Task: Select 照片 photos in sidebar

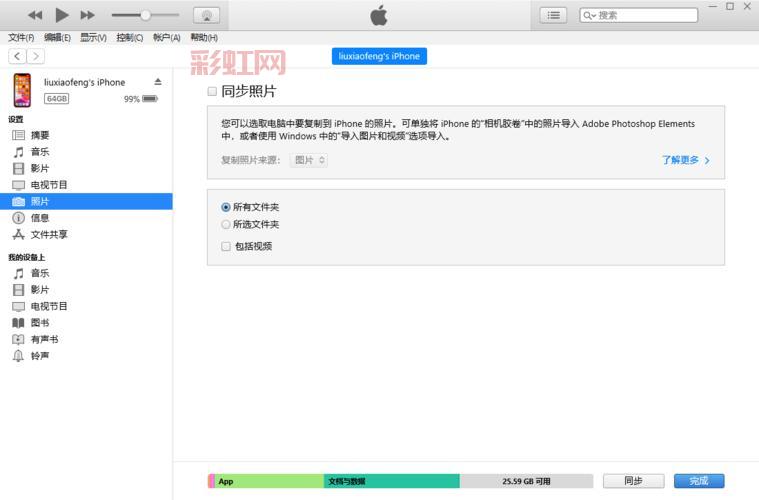Action: [86, 201]
